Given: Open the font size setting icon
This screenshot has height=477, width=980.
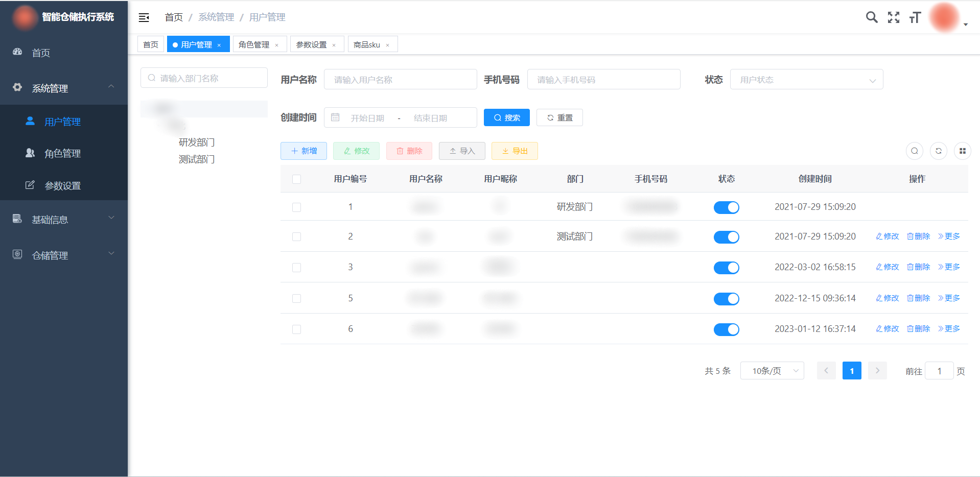Looking at the screenshot, I should point(915,17).
